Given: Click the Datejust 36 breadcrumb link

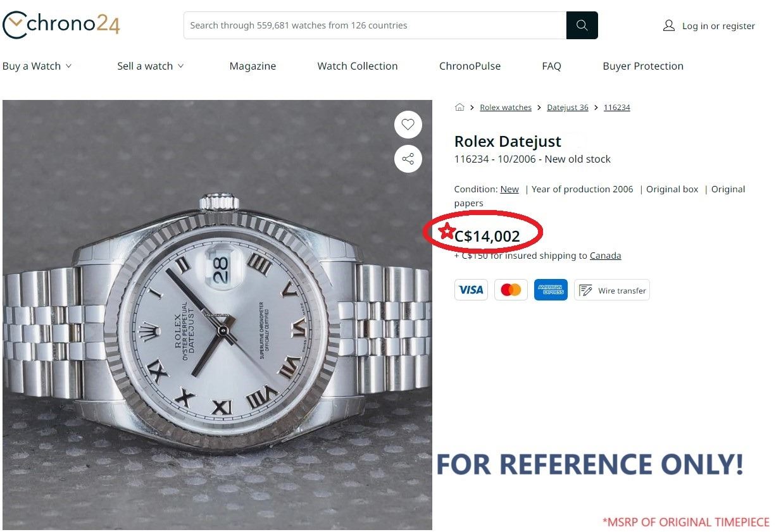Looking at the screenshot, I should pyautogui.click(x=568, y=108).
